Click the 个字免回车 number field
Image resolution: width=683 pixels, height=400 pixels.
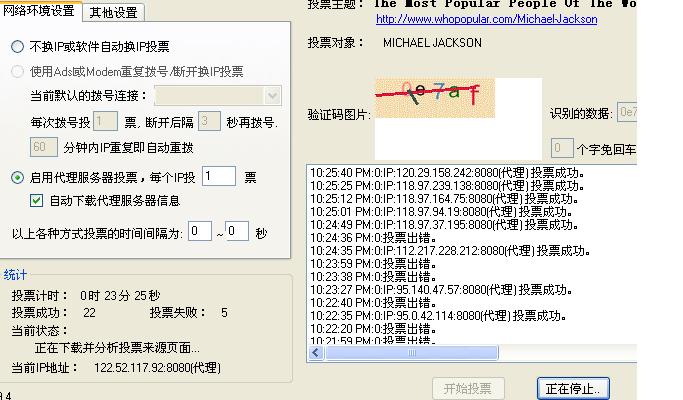pyautogui.click(x=562, y=149)
